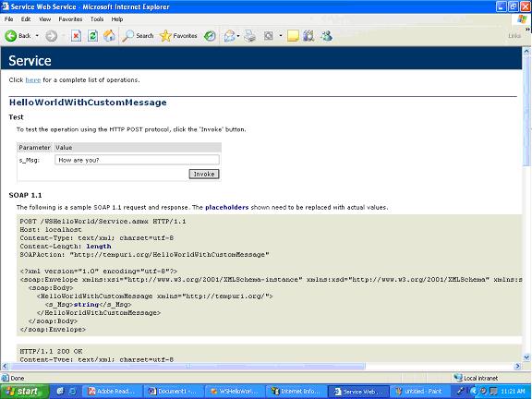Viewport: 532px width, 399px height.
Task: Open the Favorites menu
Action: click(70, 19)
